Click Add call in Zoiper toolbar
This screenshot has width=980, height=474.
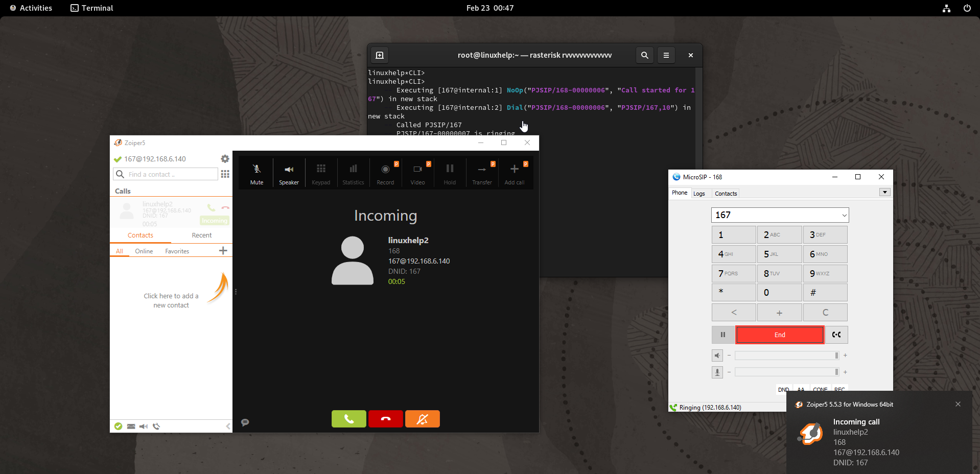[x=514, y=174]
